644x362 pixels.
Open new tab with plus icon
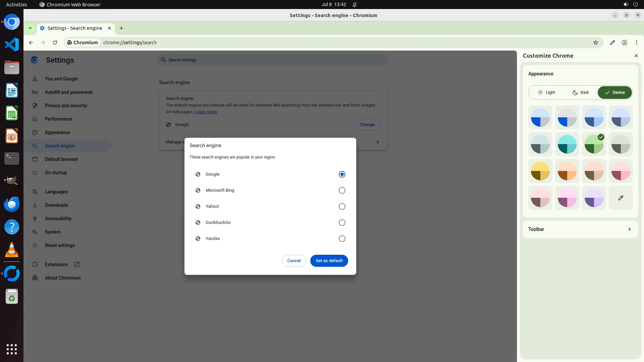click(x=121, y=28)
